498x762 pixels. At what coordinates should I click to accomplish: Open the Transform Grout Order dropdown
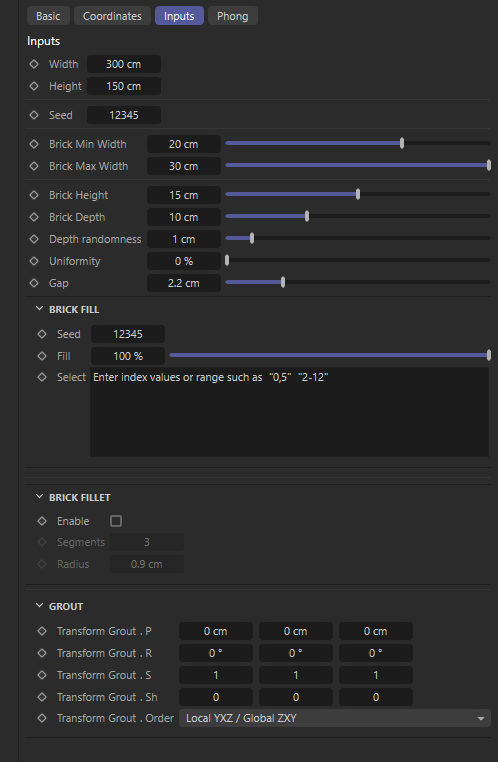click(335, 718)
